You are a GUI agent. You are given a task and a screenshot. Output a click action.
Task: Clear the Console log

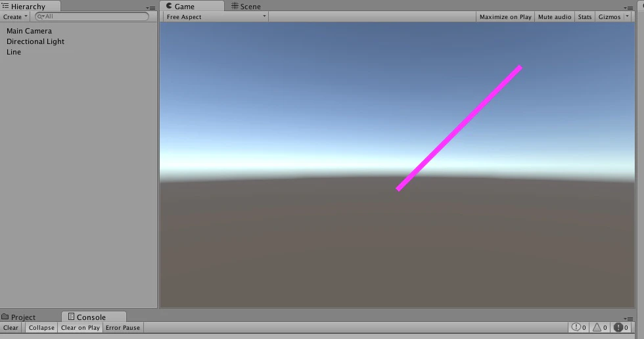tap(11, 328)
